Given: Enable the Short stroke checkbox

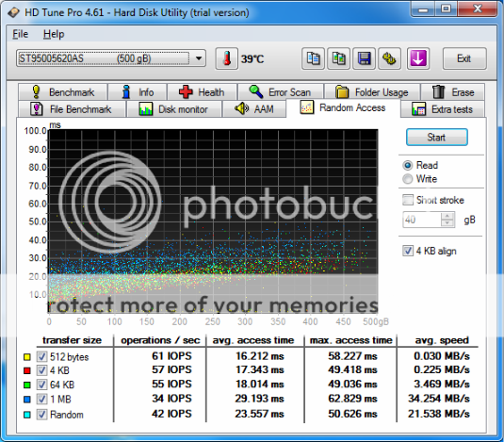Looking at the screenshot, I should [x=408, y=200].
